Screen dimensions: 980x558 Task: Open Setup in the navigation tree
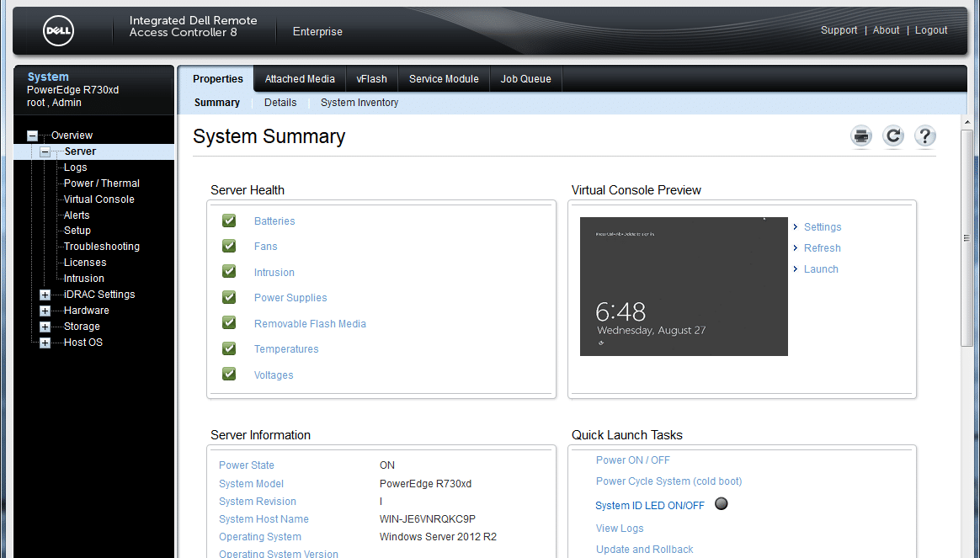click(x=77, y=231)
